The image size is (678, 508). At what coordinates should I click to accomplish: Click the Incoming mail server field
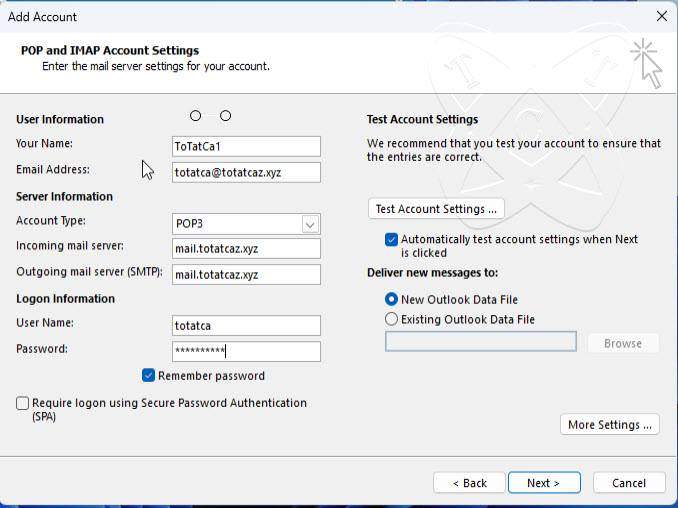click(x=246, y=249)
